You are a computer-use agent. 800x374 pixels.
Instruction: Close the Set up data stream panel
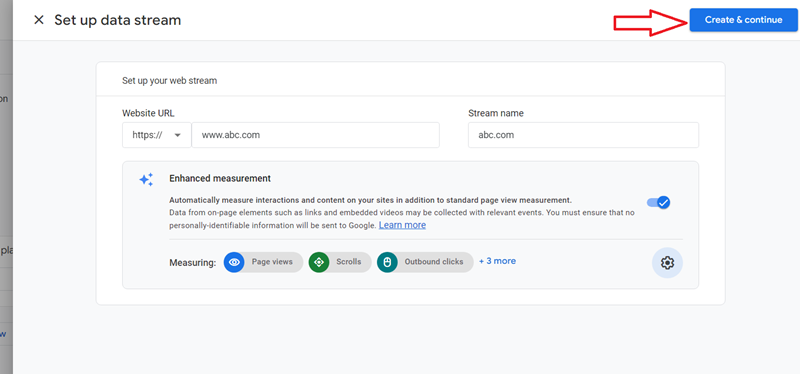(x=39, y=20)
